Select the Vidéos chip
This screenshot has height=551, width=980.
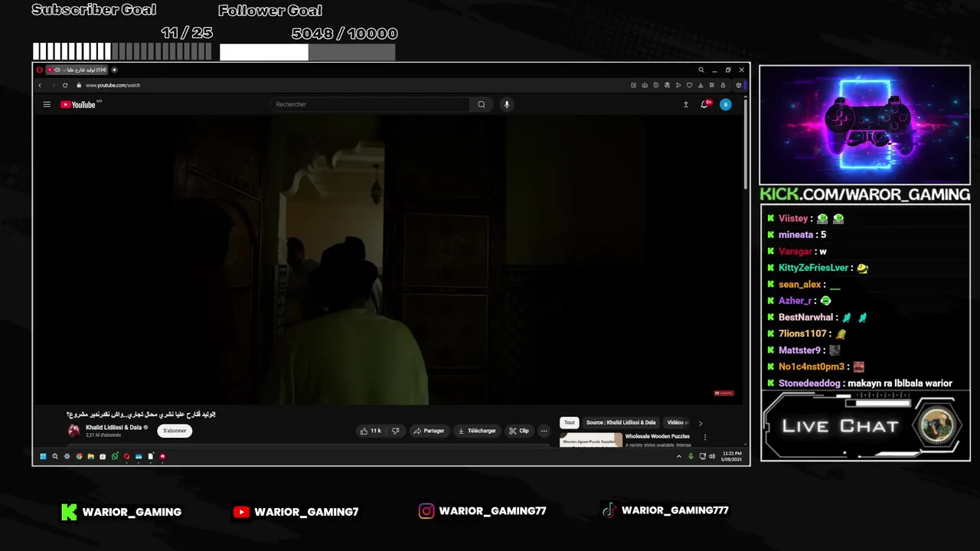point(676,422)
